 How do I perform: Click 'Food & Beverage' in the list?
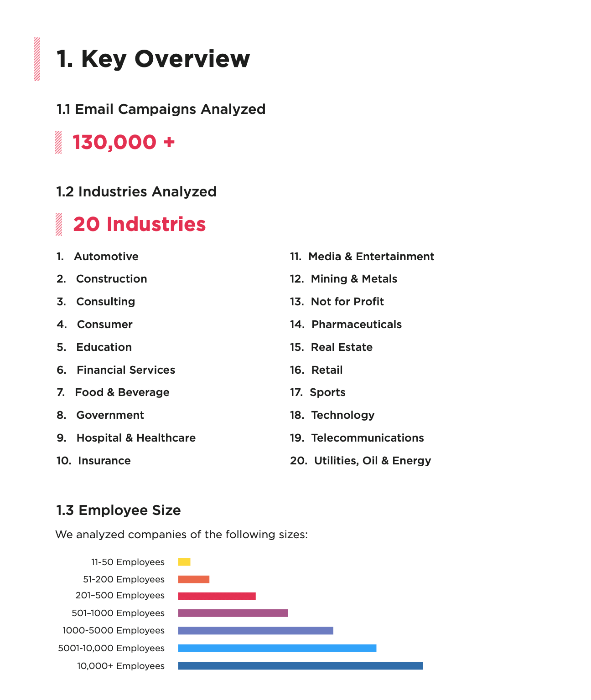click(x=122, y=392)
